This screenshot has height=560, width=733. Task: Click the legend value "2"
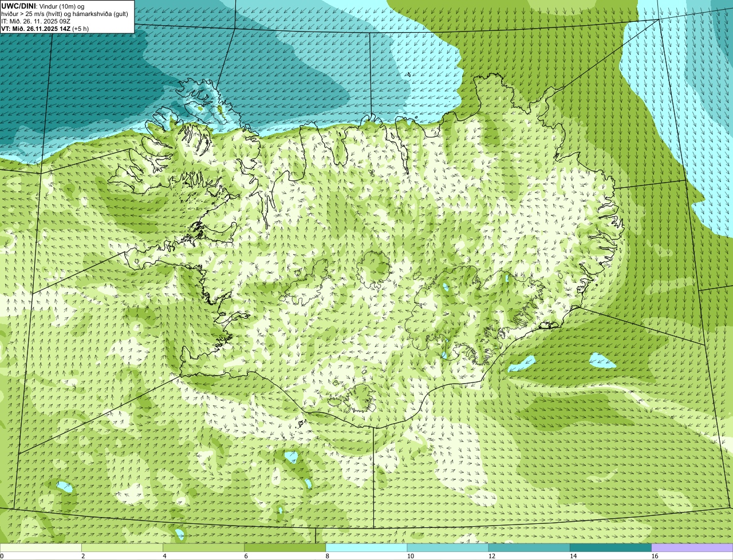coord(83,556)
